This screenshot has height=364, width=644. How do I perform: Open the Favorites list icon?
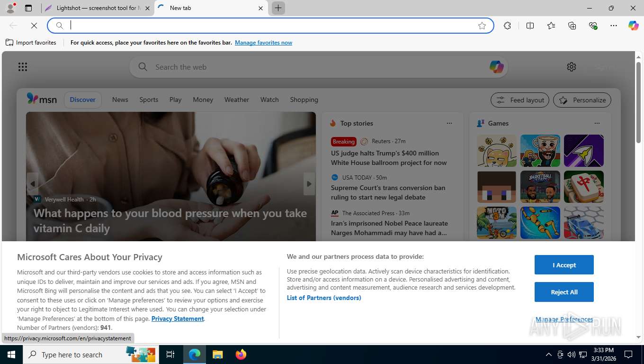click(x=551, y=26)
